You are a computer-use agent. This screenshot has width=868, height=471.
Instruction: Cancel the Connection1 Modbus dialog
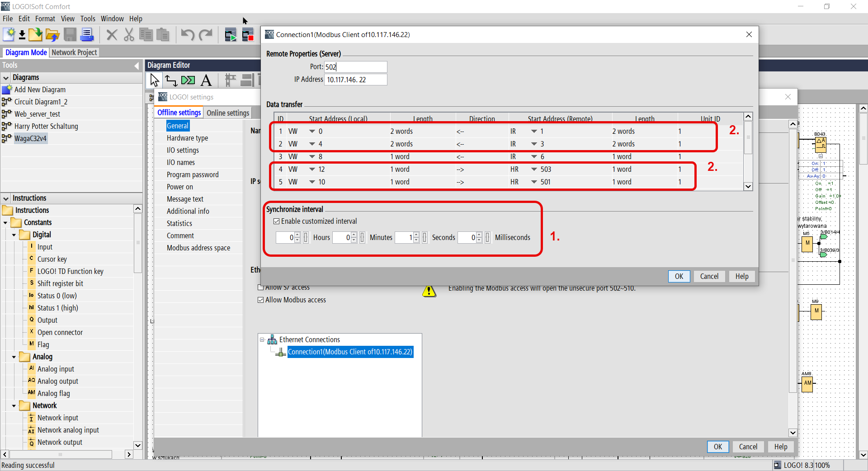709,277
